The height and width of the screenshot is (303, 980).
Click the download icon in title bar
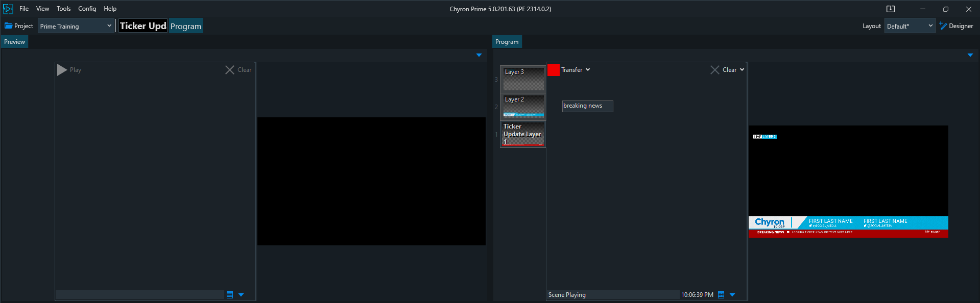click(891, 9)
